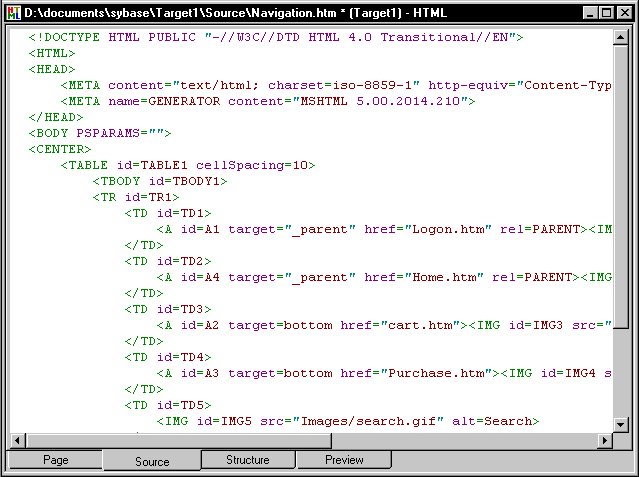Switch to the Preview tab
Viewport: 639px width, 477px height.
point(344,460)
